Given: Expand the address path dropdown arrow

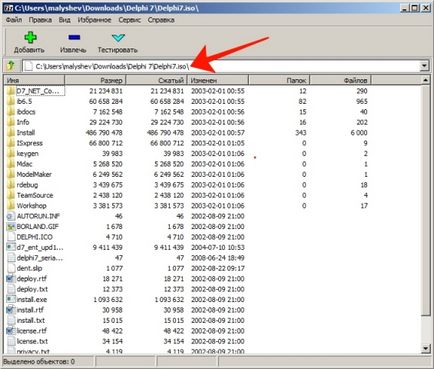Looking at the screenshot, I should 424,66.
